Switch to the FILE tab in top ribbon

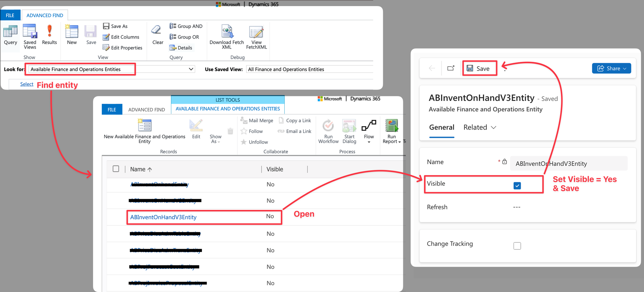coord(10,15)
